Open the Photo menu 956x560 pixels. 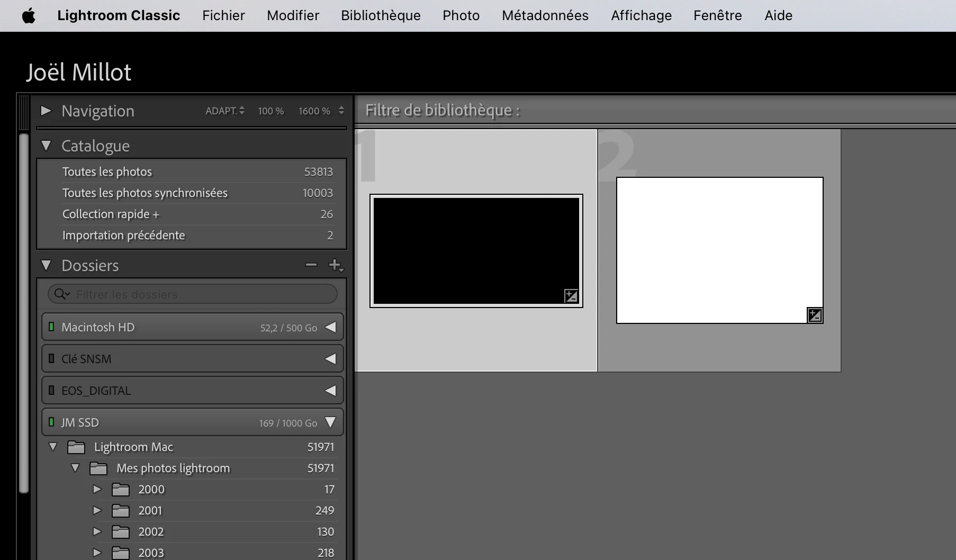coord(461,16)
